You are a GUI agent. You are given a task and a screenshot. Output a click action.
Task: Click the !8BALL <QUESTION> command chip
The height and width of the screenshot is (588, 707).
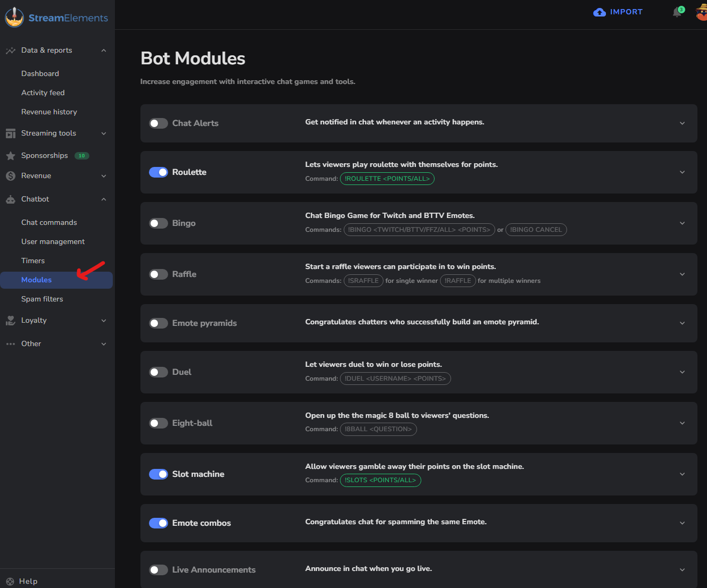[378, 429]
